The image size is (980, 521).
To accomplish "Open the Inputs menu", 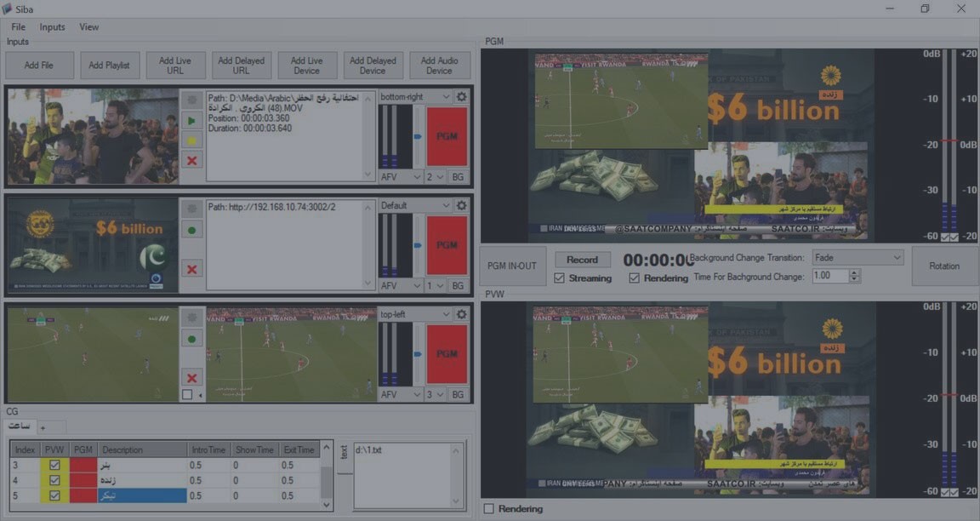I will (52, 27).
